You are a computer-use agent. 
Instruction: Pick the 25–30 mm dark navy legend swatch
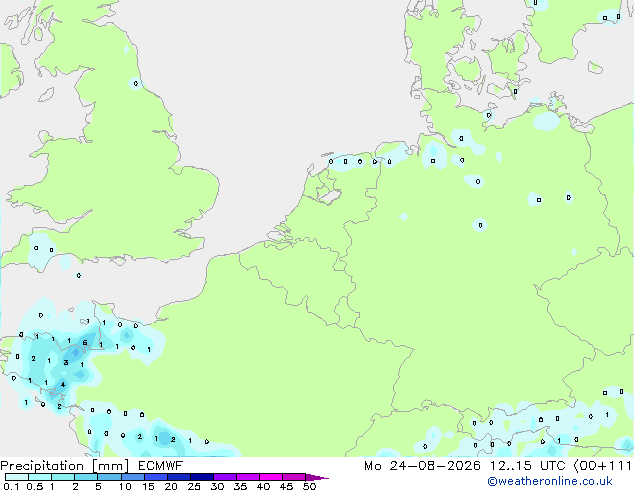point(202,477)
